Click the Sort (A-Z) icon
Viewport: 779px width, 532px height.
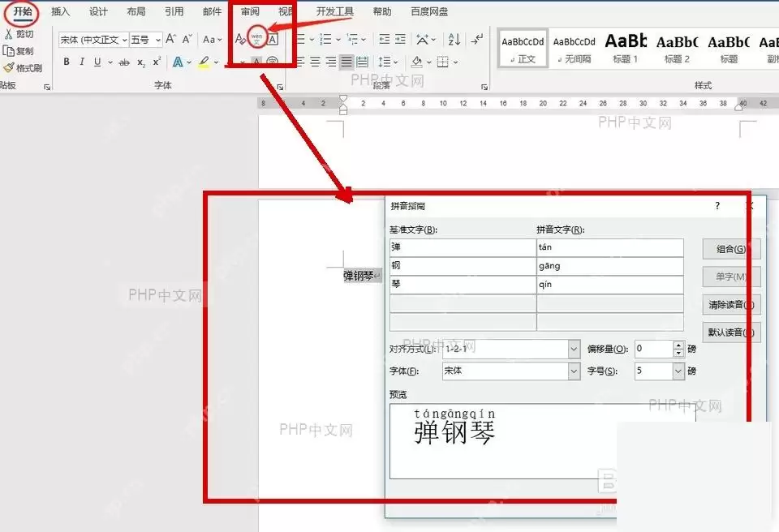pos(454,39)
